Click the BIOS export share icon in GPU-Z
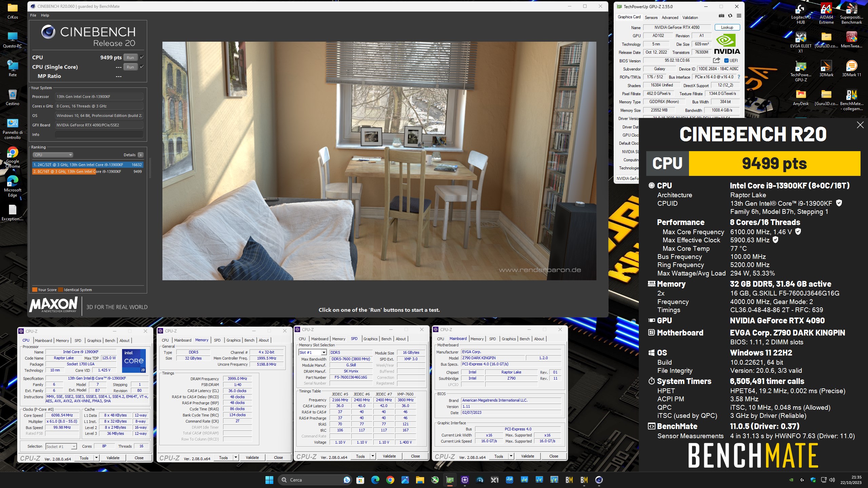The width and height of the screenshot is (868, 488). pos(716,60)
